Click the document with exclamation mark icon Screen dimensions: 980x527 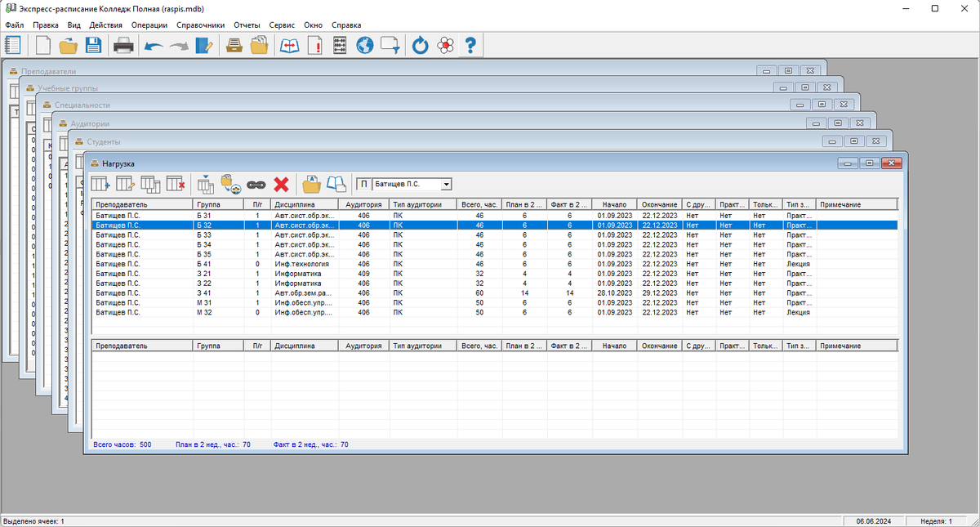coord(314,45)
